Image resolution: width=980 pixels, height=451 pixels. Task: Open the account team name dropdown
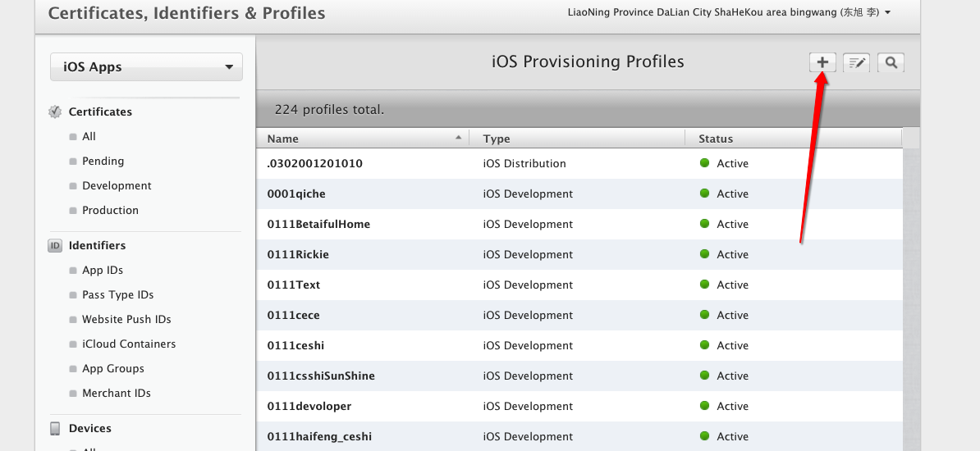729,12
